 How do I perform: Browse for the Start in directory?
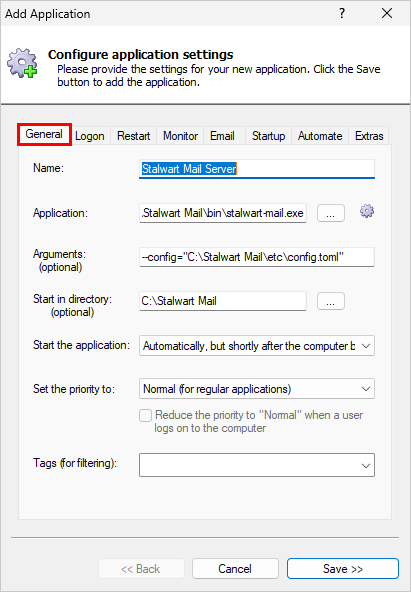331,301
